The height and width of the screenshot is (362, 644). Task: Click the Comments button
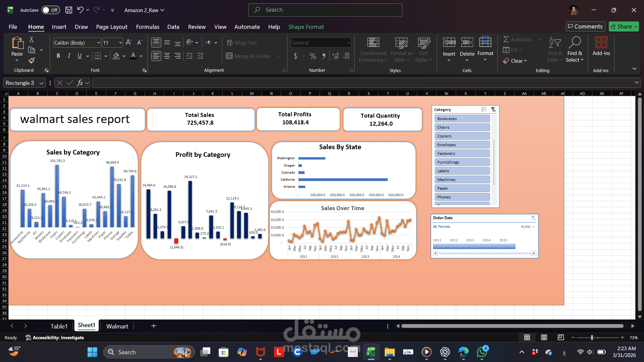tap(585, 26)
